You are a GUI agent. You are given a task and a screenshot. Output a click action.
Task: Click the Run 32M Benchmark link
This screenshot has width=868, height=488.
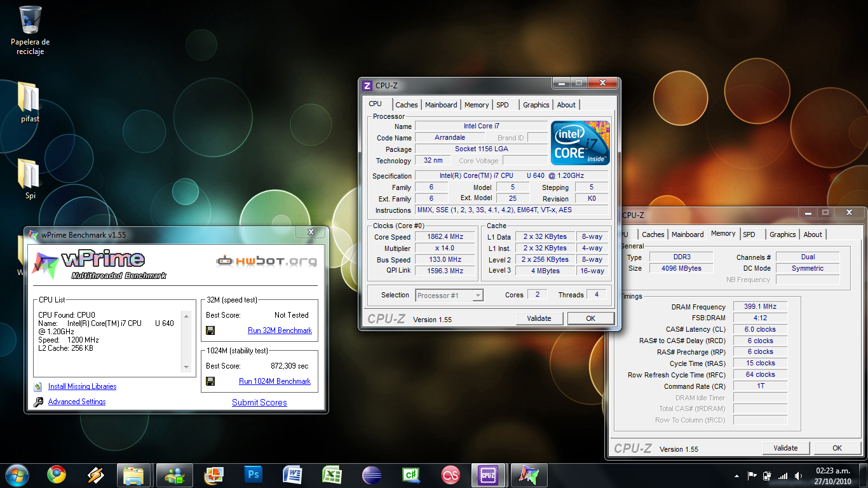coord(280,330)
